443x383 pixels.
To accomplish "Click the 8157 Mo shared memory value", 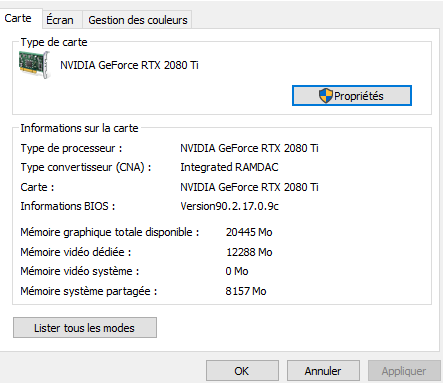I will tap(246, 291).
